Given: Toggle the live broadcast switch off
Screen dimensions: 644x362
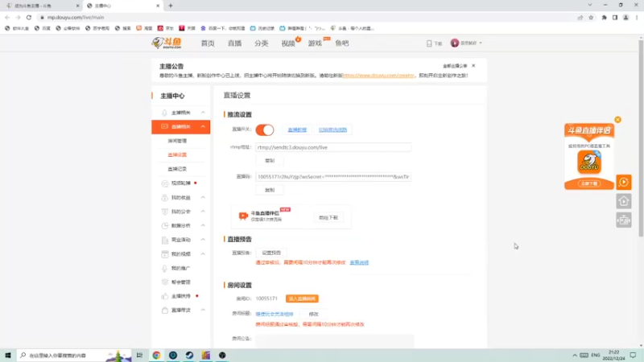Looking at the screenshot, I should [265, 130].
